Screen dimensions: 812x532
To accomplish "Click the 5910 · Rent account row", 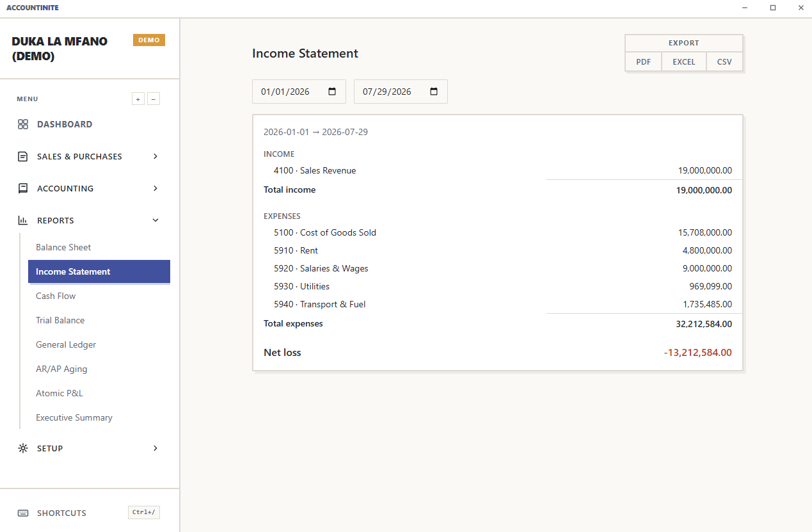I will [x=498, y=250].
